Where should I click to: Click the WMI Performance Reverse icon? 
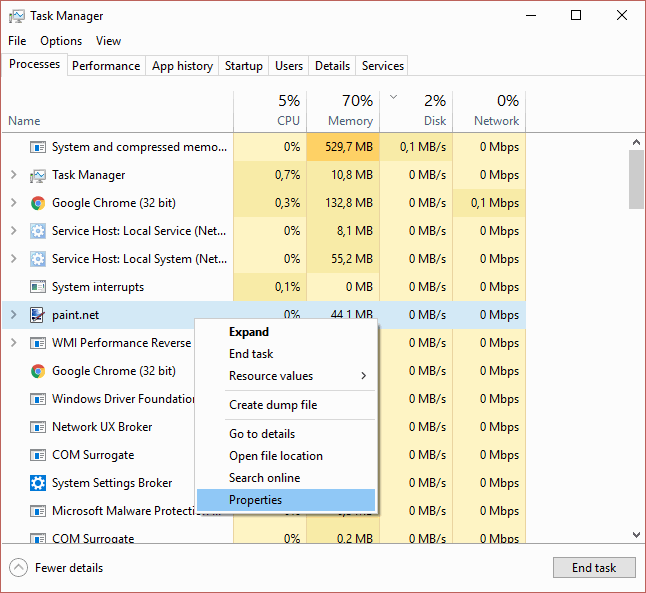tap(38, 343)
